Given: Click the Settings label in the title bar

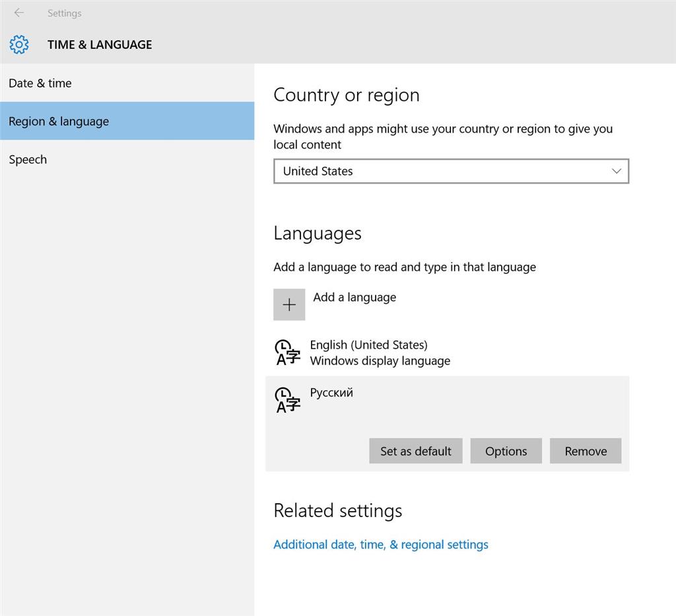Looking at the screenshot, I should click(x=64, y=13).
